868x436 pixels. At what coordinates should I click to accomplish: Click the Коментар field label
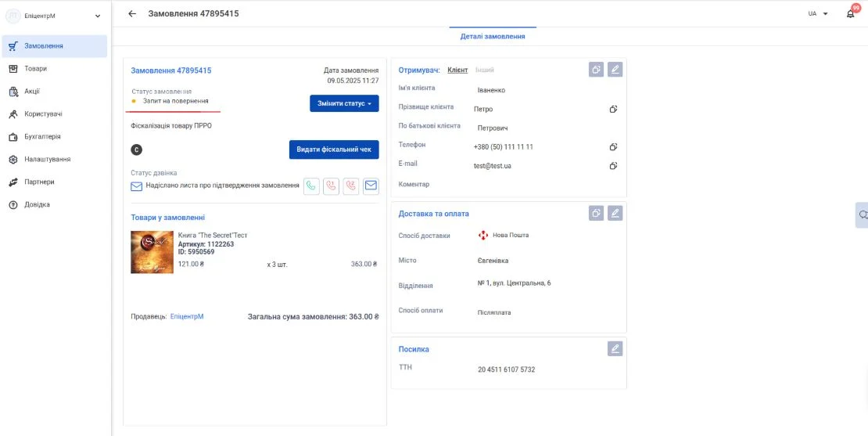click(414, 185)
